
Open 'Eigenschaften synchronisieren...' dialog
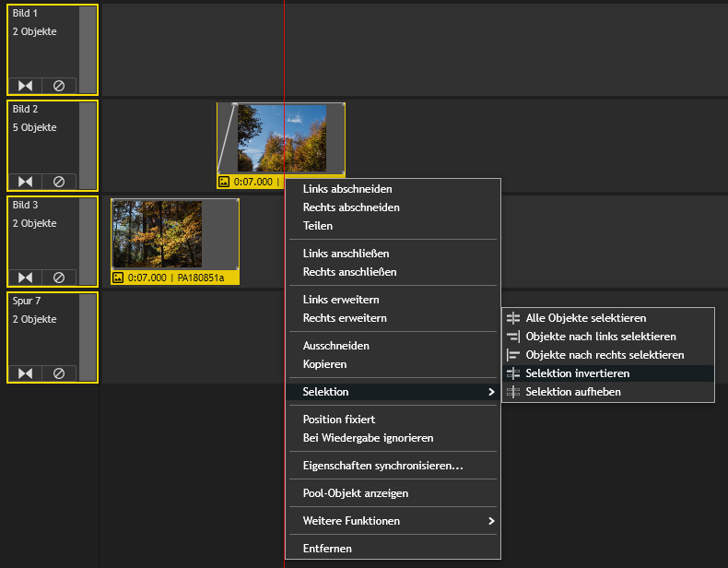(x=382, y=466)
